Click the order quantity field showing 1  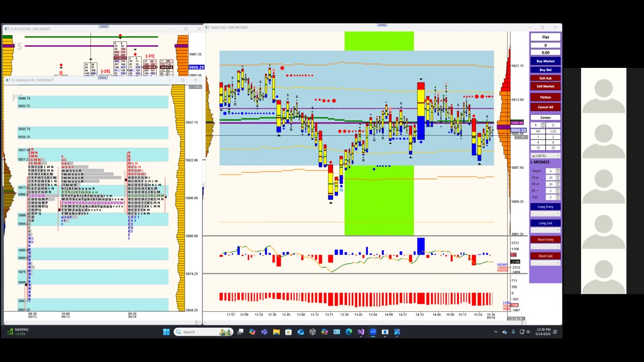click(535, 125)
